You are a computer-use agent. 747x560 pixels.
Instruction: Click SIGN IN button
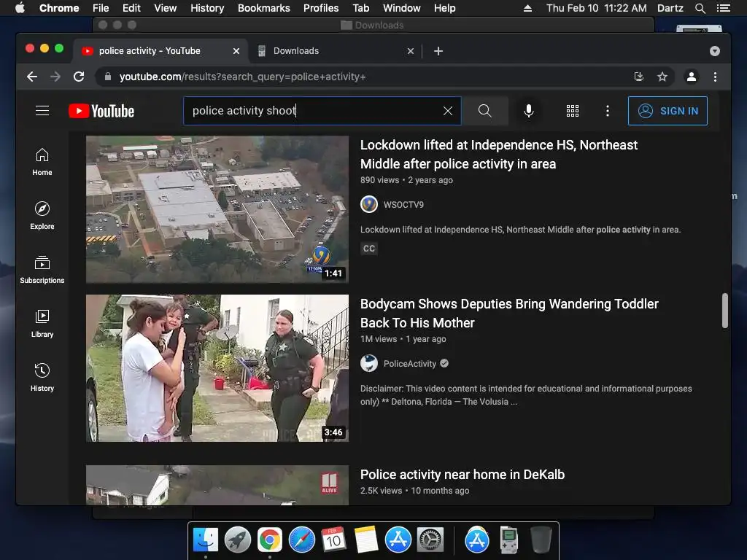667,111
